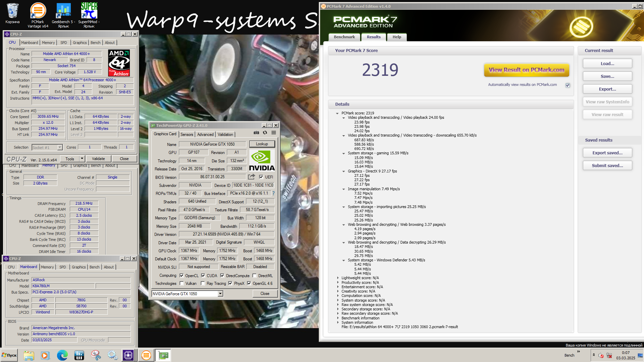This screenshot has height=362, width=644.
Task: Open media player taskbar icon
Action: pos(45,355)
